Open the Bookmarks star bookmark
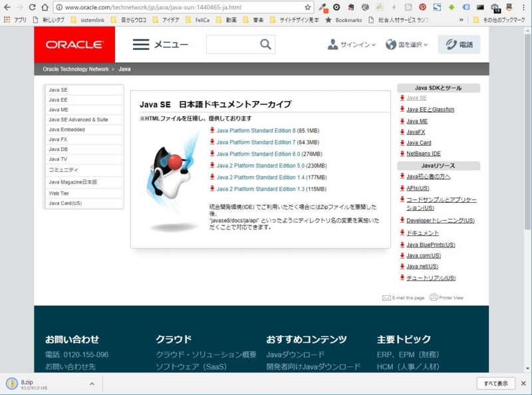532x395 pixels. (x=343, y=20)
